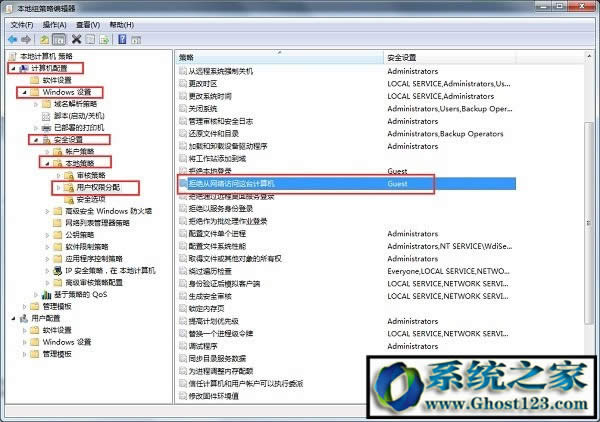Click the scroll-up arrow of policy list
600x422 pixels.
click(589, 57)
